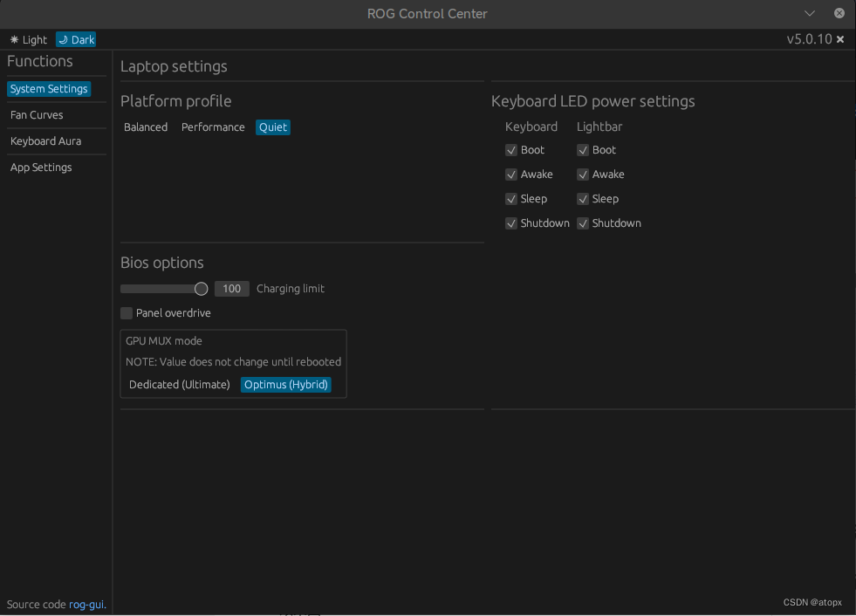Click the GPU MUX mode label

(164, 341)
